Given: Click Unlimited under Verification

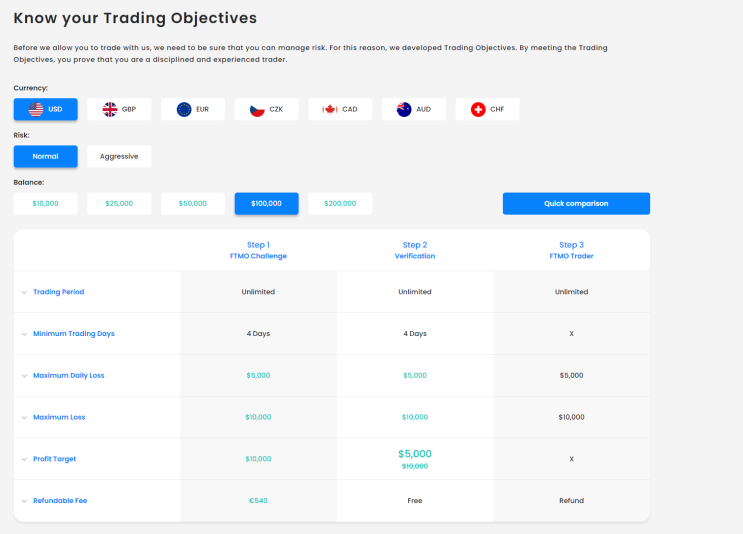Looking at the screenshot, I should [415, 292].
